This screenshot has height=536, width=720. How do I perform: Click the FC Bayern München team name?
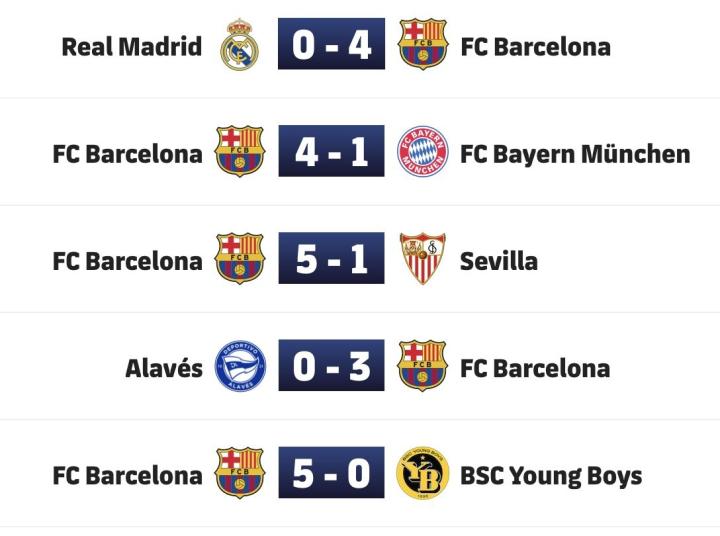574,154
